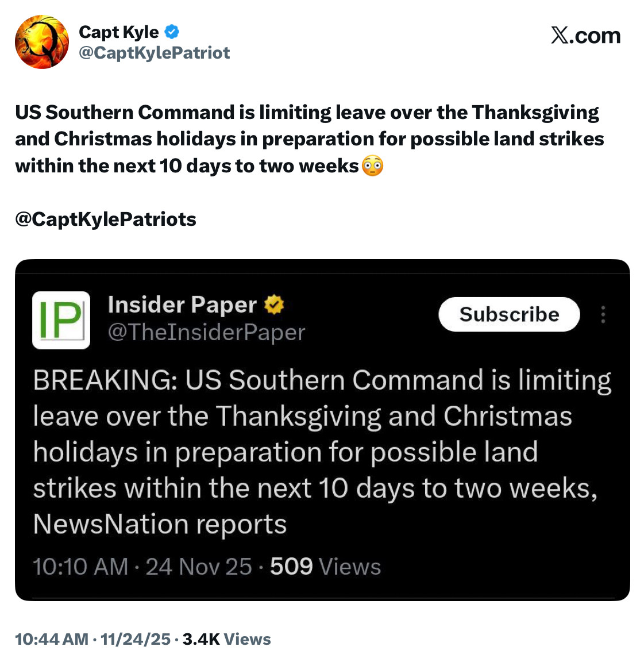
Task: Click the blue verified badge
Action: (172, 32)
